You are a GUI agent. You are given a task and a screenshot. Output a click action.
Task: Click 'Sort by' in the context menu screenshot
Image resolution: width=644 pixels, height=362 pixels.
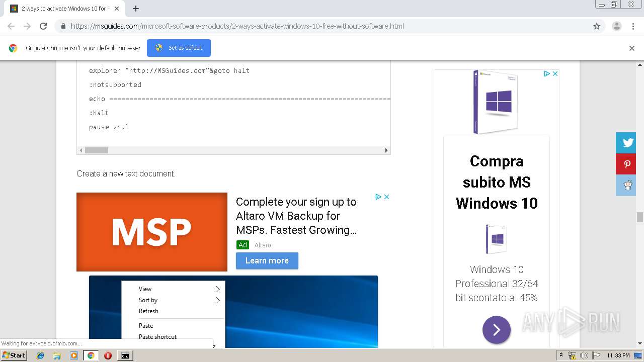[148, 300]
